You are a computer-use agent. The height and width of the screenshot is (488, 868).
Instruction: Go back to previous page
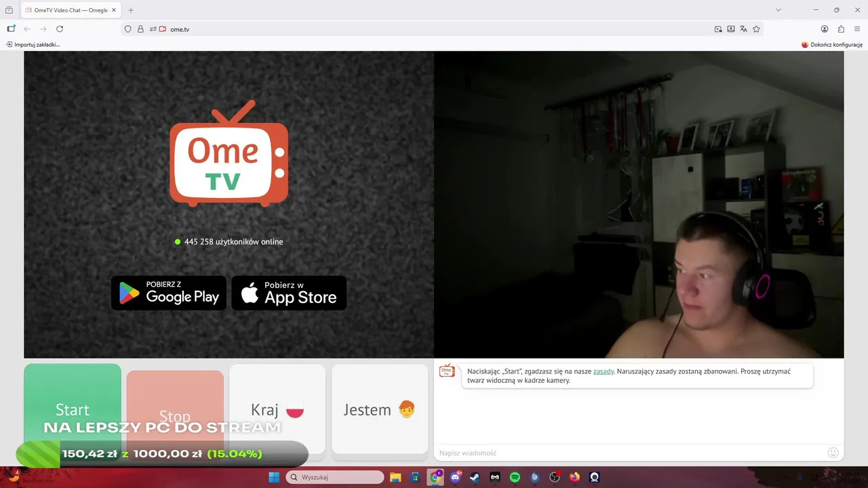[x=27, y=29]
